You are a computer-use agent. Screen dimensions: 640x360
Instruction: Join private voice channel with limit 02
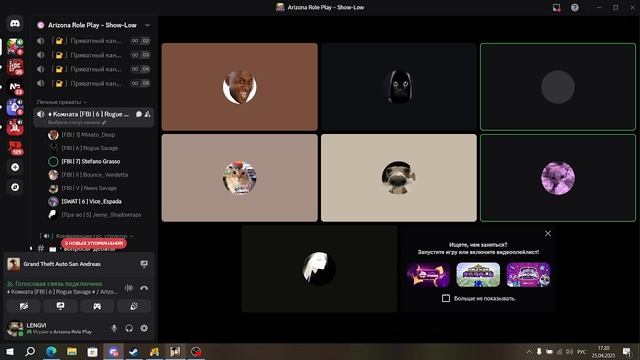[x=93, y=41]
